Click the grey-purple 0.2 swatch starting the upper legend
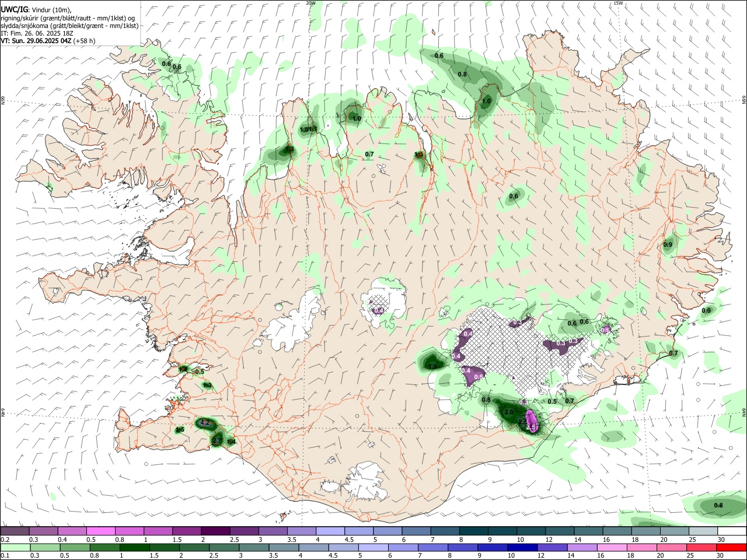The width and height of the screenshot is (747, 560). tap(15, 531)
